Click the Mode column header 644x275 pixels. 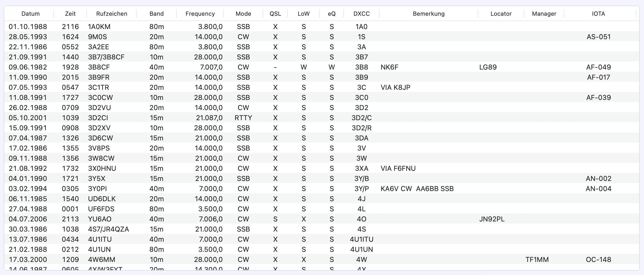point(243,14)
